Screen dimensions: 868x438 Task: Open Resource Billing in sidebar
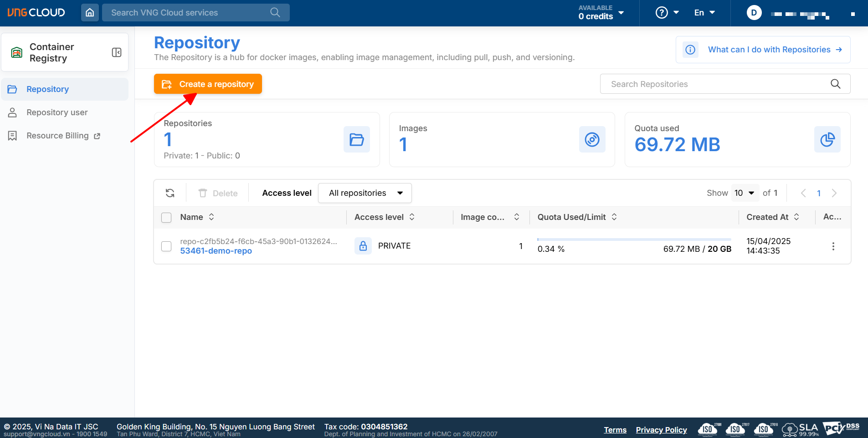click(x=57, y=136)
